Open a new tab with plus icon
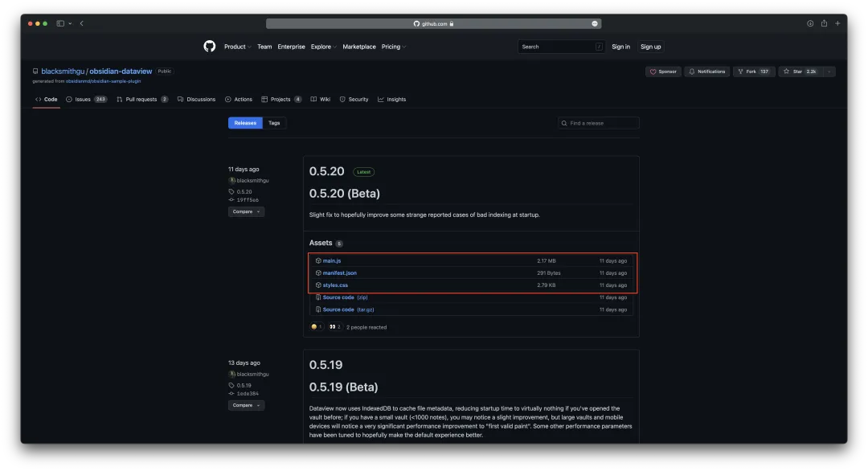868x471 pixels. click(837, 24)
